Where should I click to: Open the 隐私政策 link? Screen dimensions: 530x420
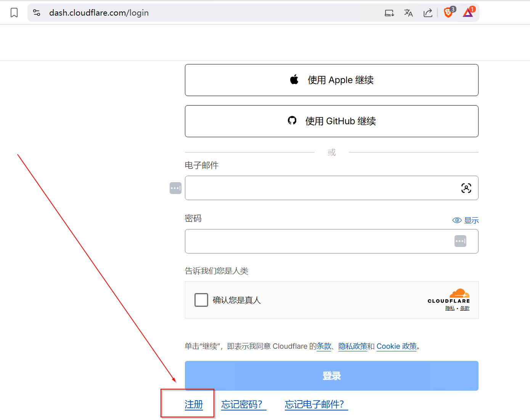pos(353,346)
